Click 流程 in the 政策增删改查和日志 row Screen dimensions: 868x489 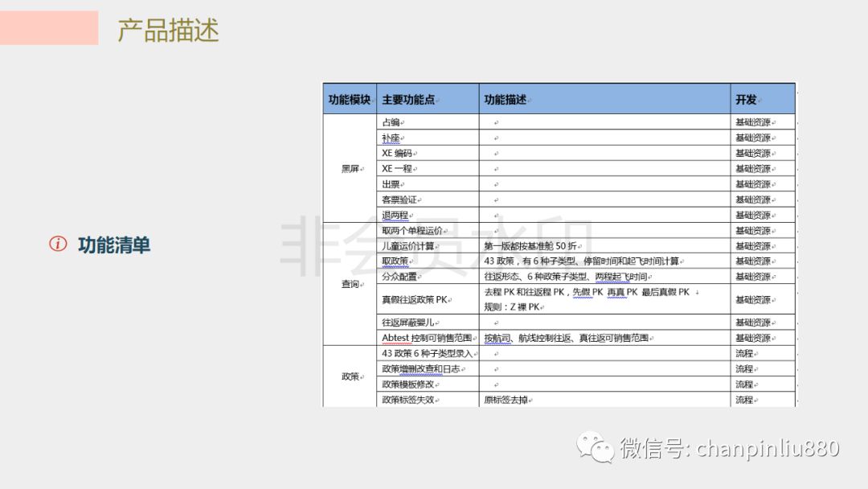click(x=744, y=369)
